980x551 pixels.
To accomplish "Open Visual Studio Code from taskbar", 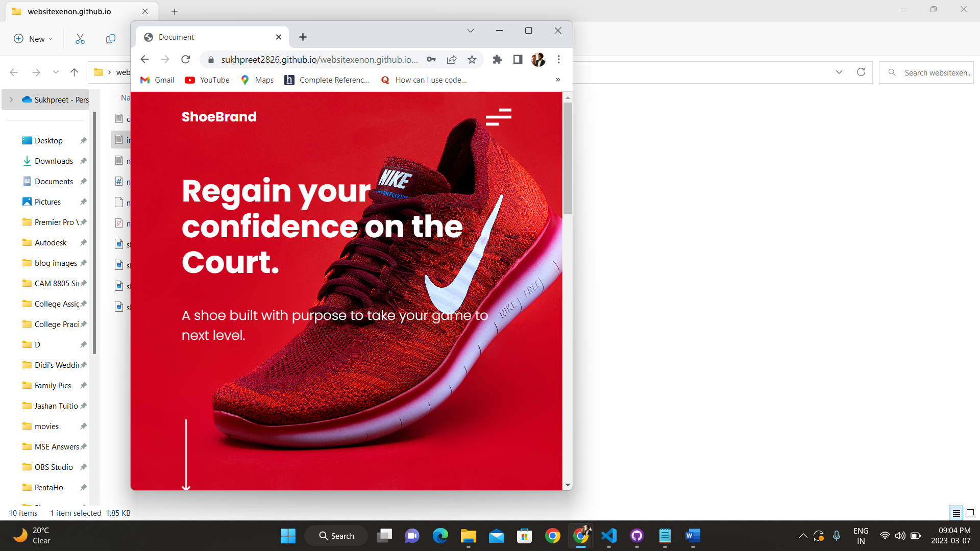I will click(609, 536).
